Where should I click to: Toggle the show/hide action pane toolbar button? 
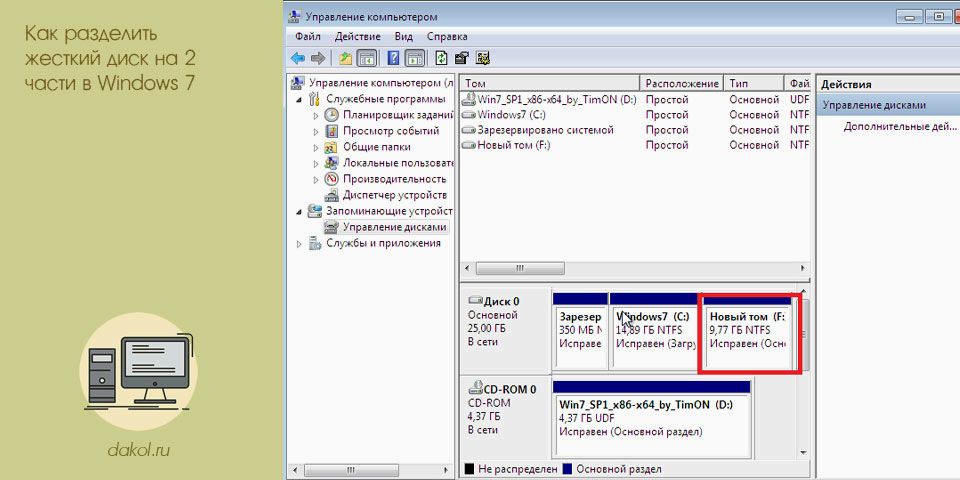coord(415,58)
